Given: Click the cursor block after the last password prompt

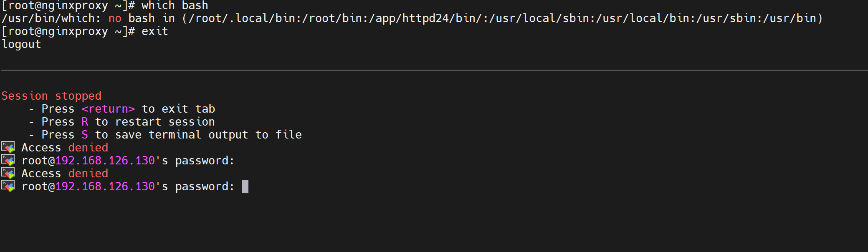Looking at the screenshot, I should [x=245, y=186].
